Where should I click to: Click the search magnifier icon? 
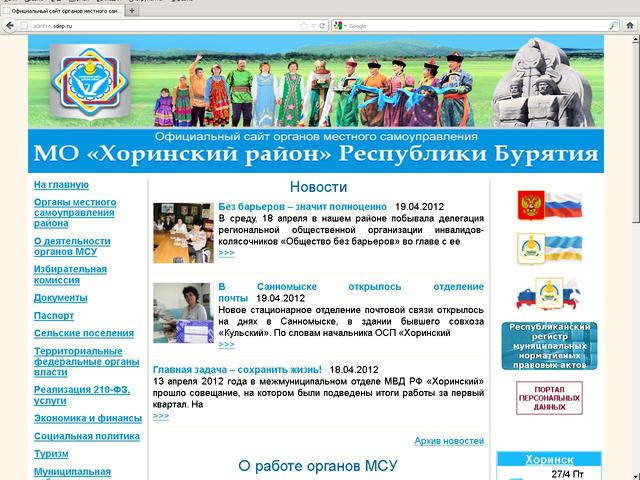pyautogui.click(x=613, y=26)
